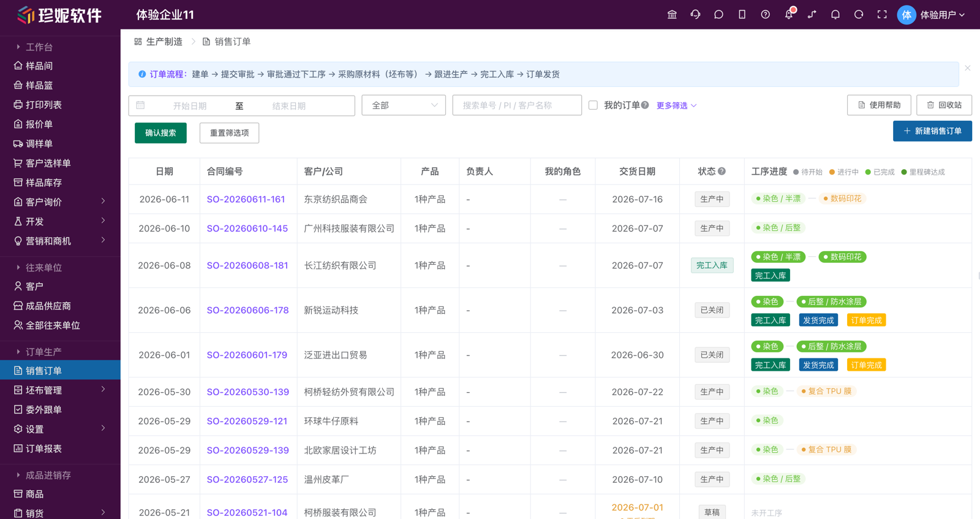Viewport: 980px width, 519px height.
Task: Click 结束日期 end date field
Action: [289, 106]
